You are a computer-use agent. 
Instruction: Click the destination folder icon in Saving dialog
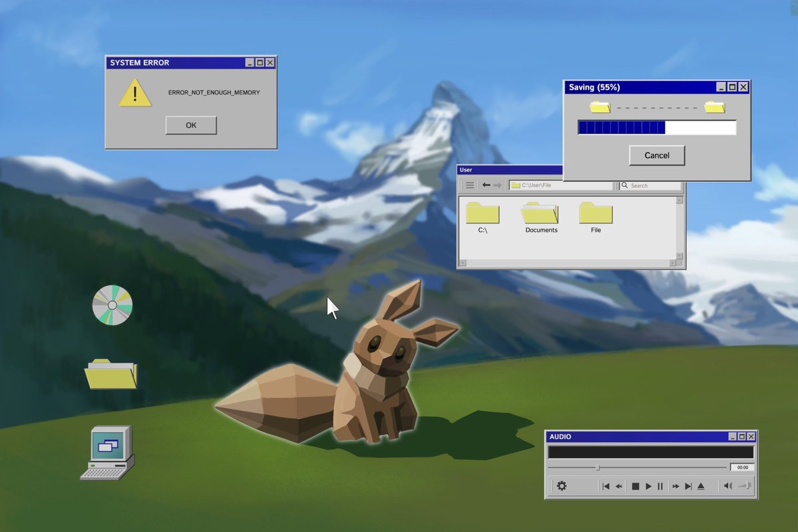715,107
